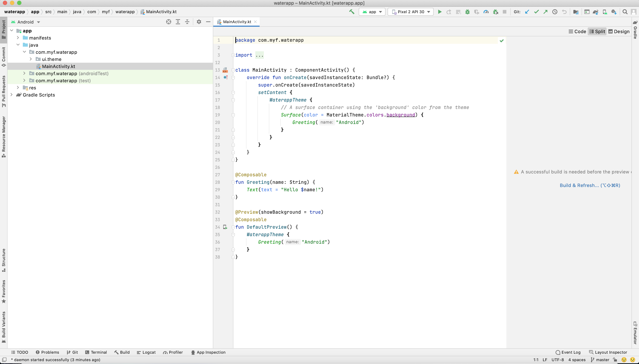Expand the Gradle Scripts tree node
The image size is (639, 364).
[12, 95]
